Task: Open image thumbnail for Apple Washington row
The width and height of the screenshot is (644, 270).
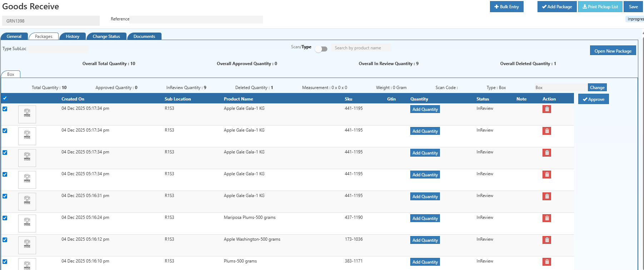Action: tap(27, 245)
